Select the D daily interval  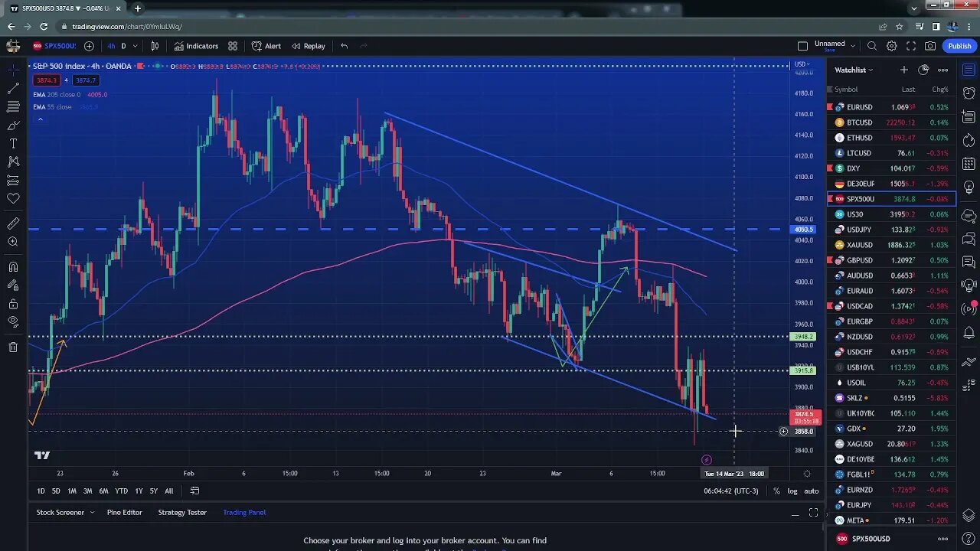pos(123,46)
